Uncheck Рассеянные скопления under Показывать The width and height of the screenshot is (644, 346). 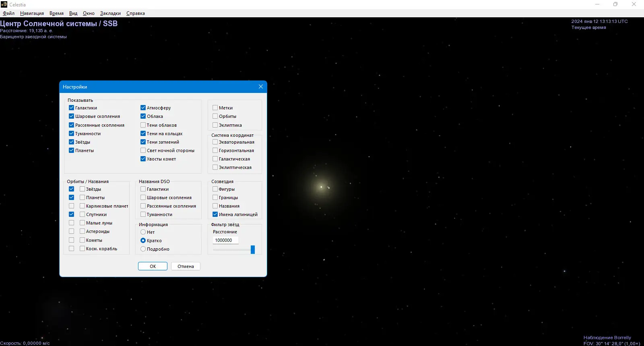point(71,125)
